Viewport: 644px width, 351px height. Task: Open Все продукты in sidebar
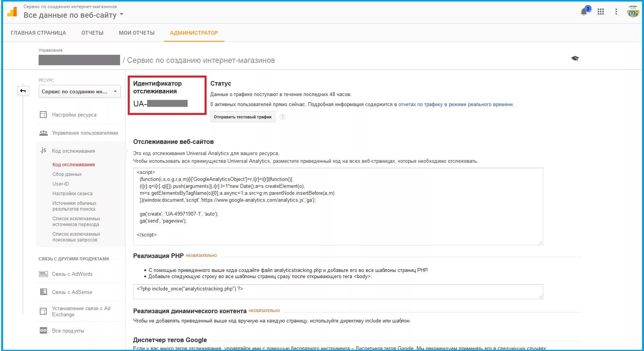pos(68,331)
